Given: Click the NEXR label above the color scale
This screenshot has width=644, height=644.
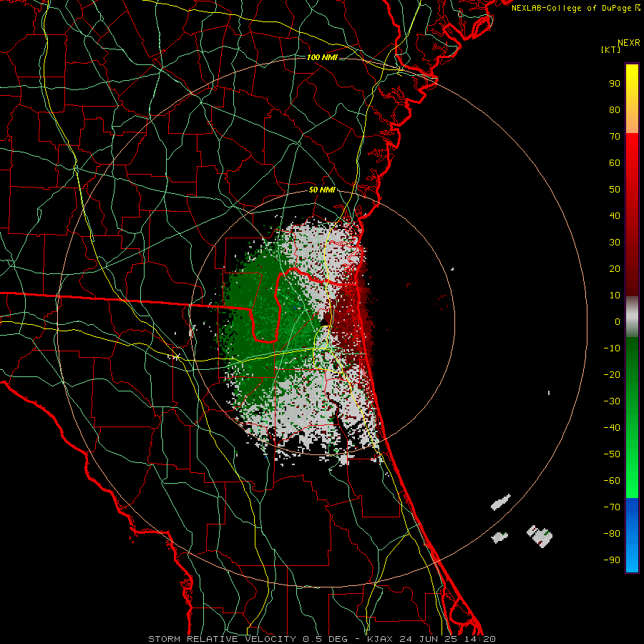Looking at the screenshot, I should pyautogui.click(x=629, y=43).
